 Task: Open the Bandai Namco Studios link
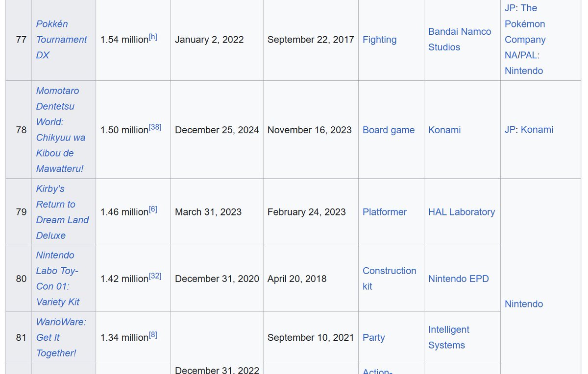coord(460,40)
